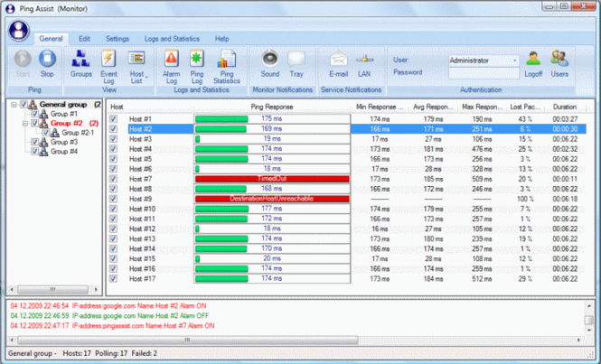
Task: Click the 175 ms response bar of Host #1
Action: (272, 119)
